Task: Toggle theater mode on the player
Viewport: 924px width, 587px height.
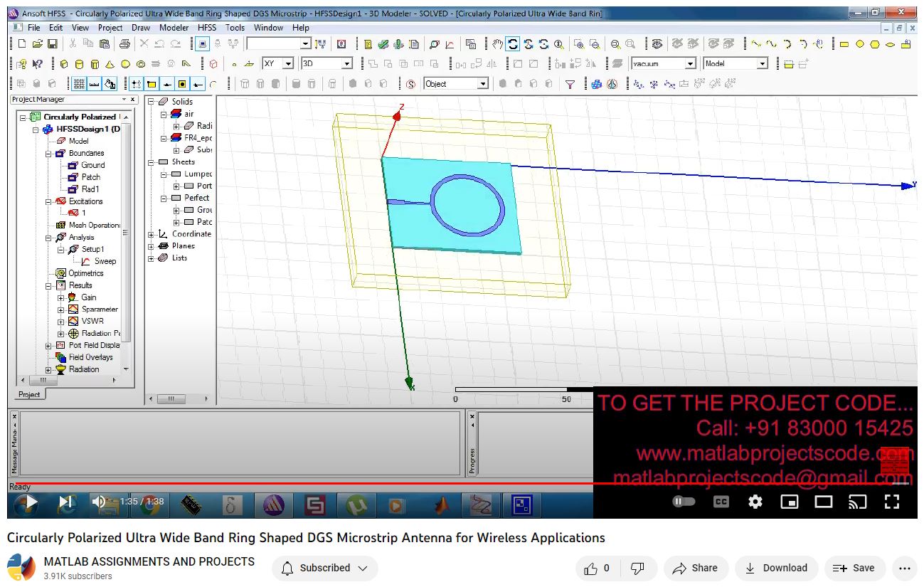Action: click(824, 502)
